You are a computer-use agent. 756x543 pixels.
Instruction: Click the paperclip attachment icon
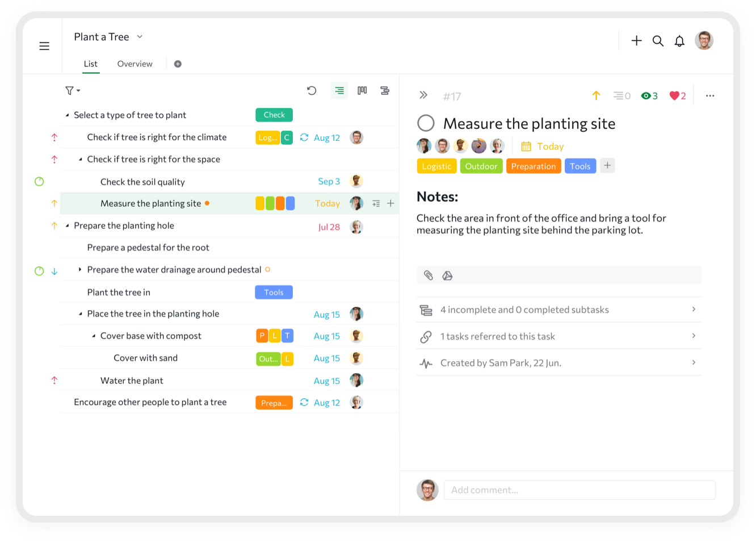[x=429, y=275]
